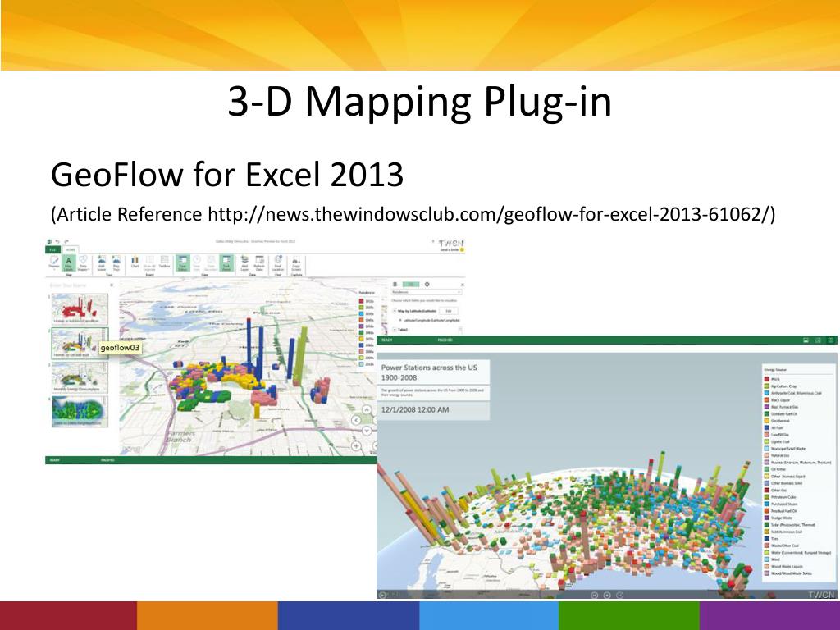
Task: Click the Add Layer ribbon icon
Action: [244, 262]
